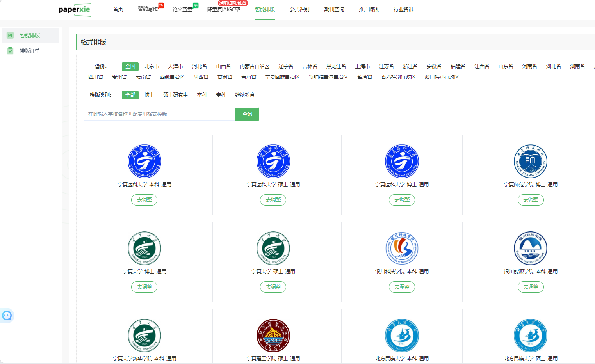The height and width of the screenshot is (364, 595).
Task: Select the 本科 template category
Action: [202, 95]
